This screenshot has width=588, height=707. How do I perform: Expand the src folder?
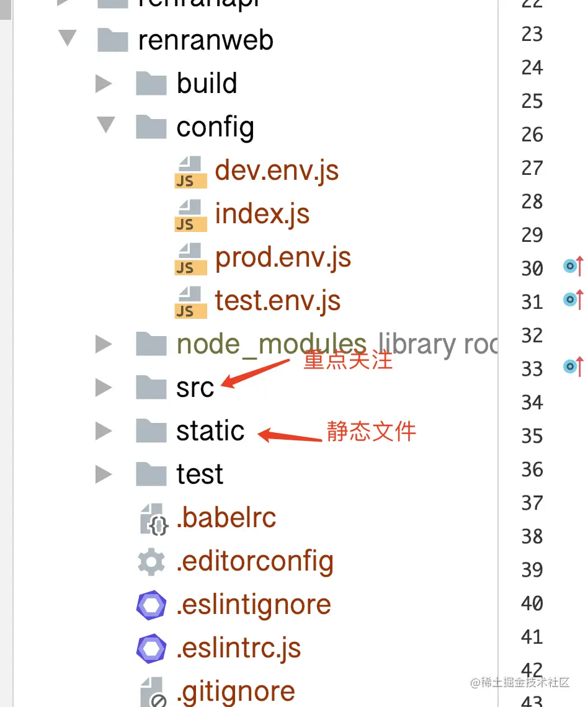click(104, 388)
